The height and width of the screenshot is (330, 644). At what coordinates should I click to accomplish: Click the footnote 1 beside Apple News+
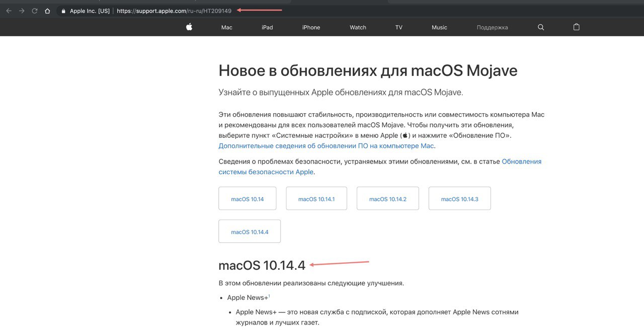tap(269, 296)
